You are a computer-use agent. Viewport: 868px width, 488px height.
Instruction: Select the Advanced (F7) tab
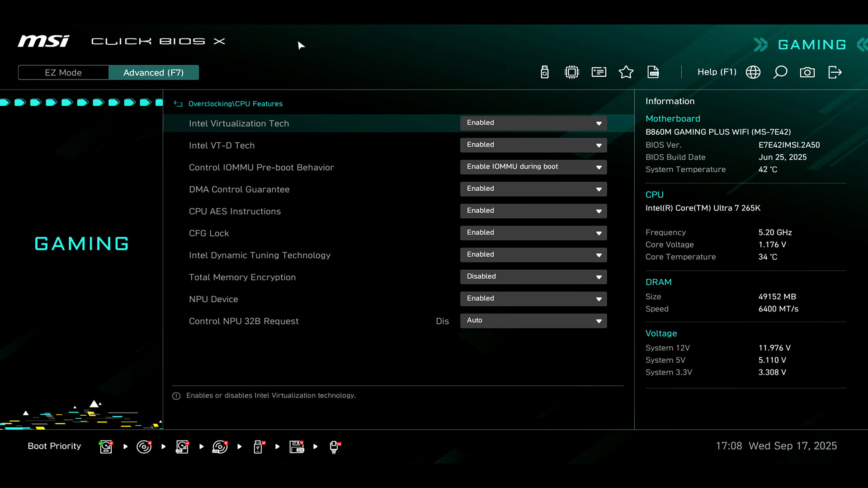153,72
